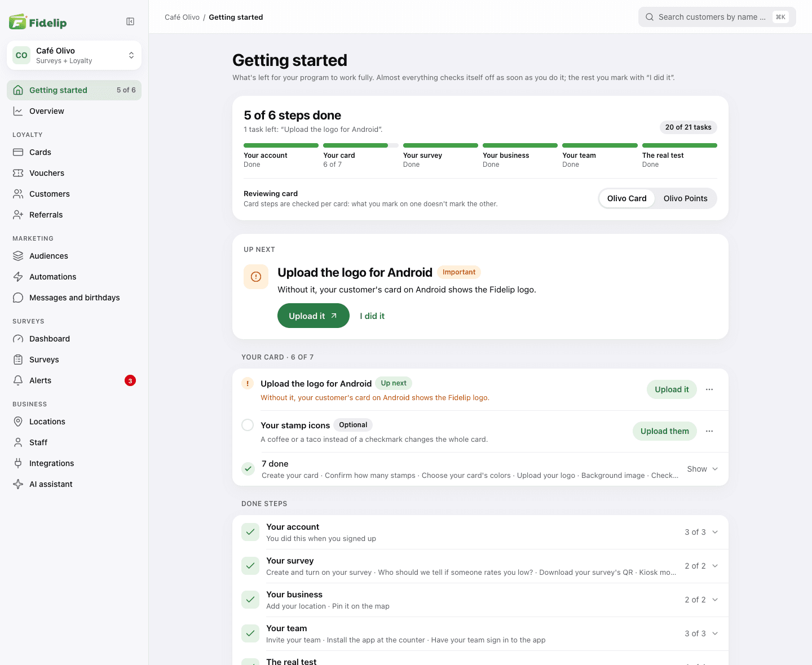The image size is (812, 665).
Task: Expand the 'Your team' done step
Action: coord(480,633)
